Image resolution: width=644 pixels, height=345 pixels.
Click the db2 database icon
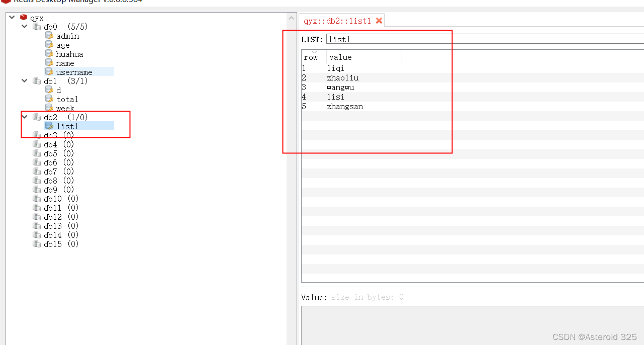pos(37,117)
